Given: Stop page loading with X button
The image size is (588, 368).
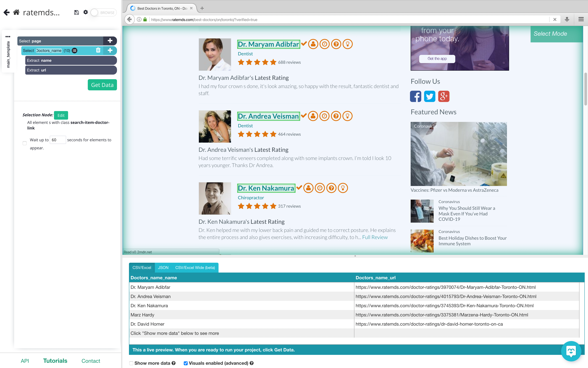Looking at the screenshot, I should point(555,20).
